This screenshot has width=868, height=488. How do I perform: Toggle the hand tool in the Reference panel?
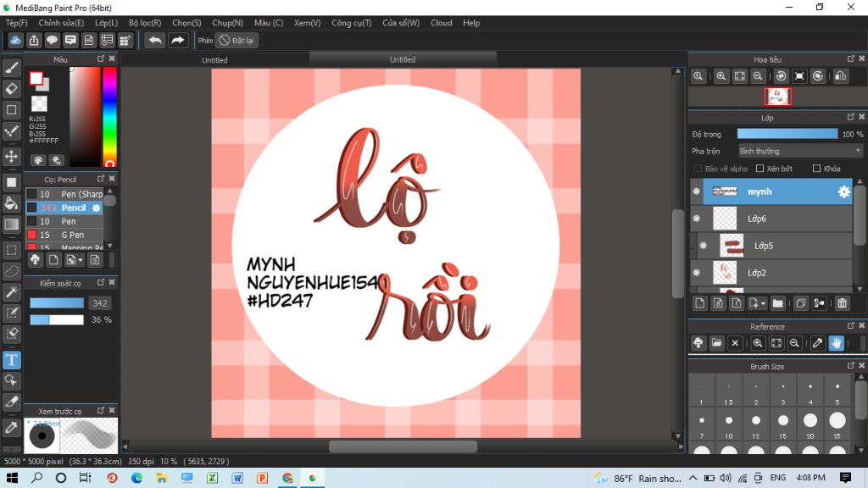[x=836, y=343]
